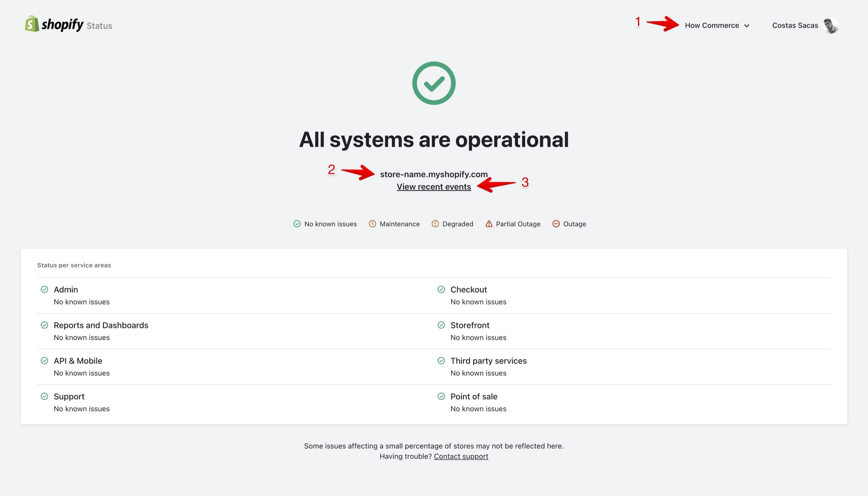Click the Outage legend label
Viewport: 868px width, 496px height.
(574, 224)
